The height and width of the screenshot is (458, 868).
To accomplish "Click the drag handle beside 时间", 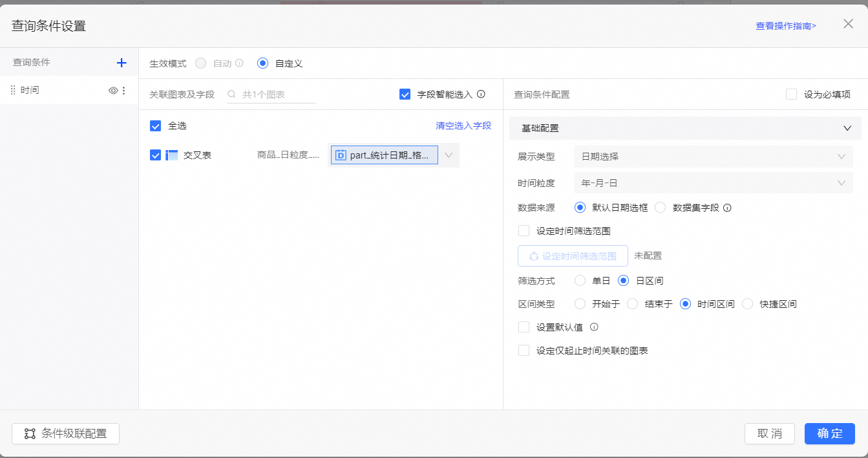I will coord(13,91).
